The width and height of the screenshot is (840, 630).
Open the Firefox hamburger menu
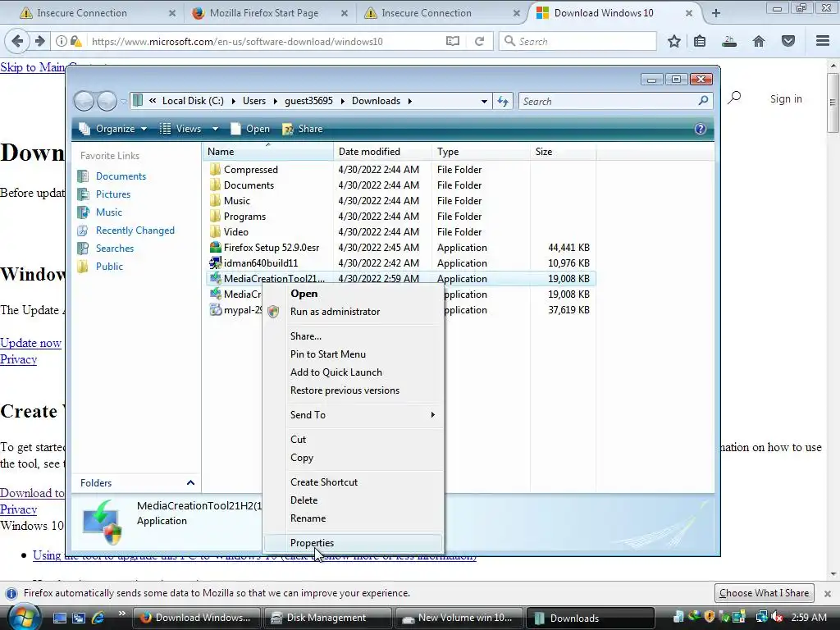[823, 41]
